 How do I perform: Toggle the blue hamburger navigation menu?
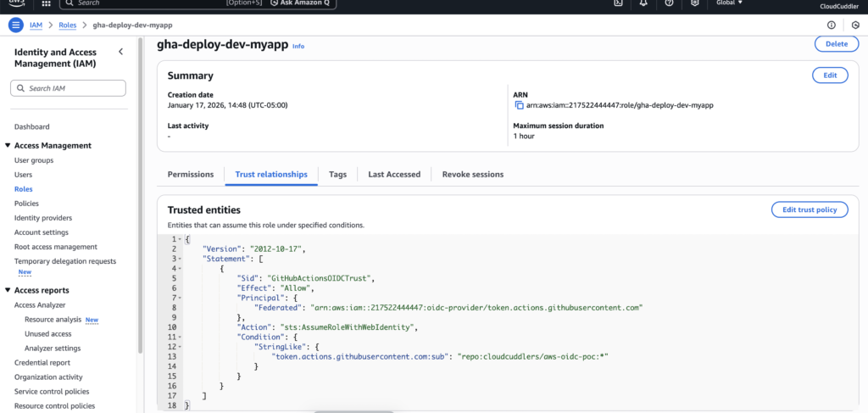tap(16, 25)
